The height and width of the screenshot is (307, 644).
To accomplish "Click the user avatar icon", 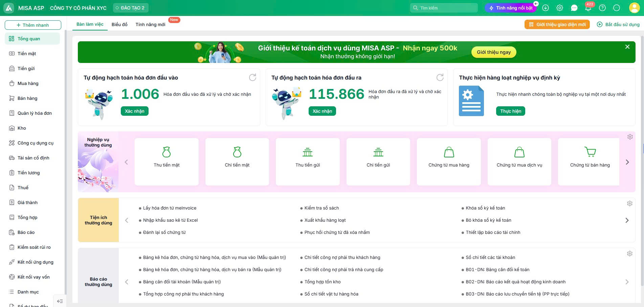I will [634, 8].
